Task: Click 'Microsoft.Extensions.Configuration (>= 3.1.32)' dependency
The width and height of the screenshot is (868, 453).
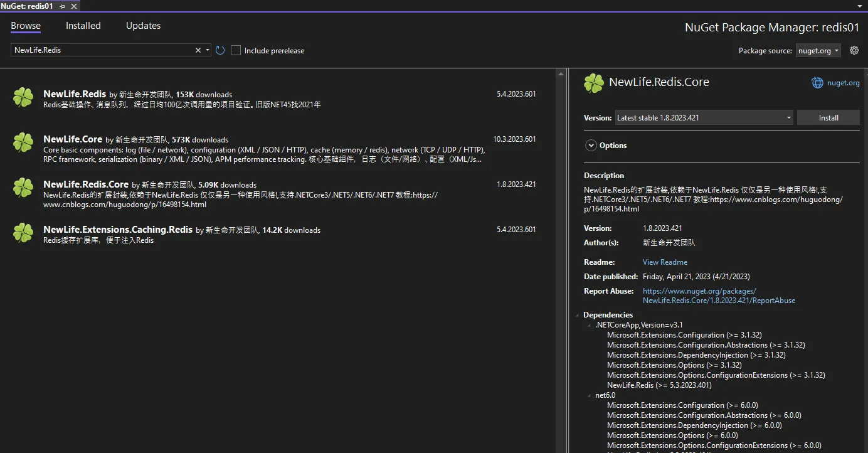Action: pos(684,335)
